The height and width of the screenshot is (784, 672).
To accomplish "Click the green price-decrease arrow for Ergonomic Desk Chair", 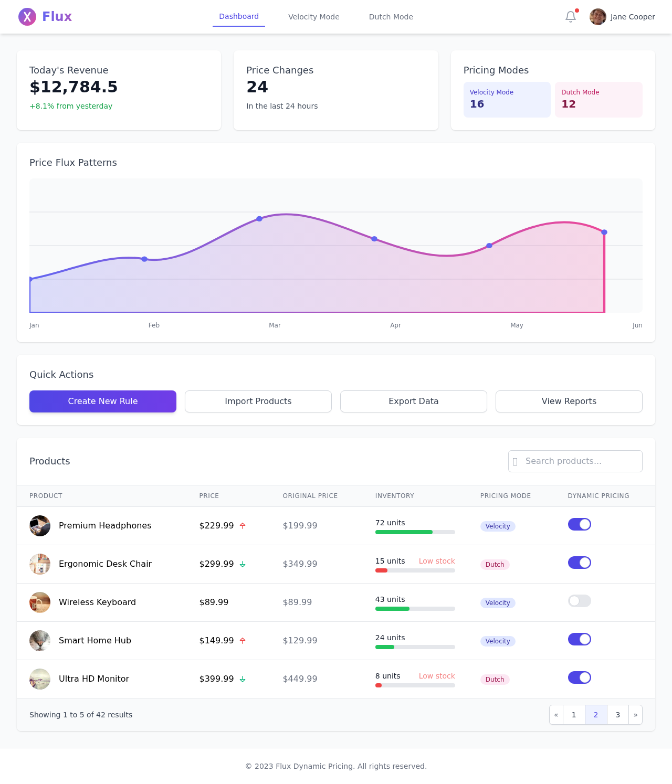I will pos(242,564).
